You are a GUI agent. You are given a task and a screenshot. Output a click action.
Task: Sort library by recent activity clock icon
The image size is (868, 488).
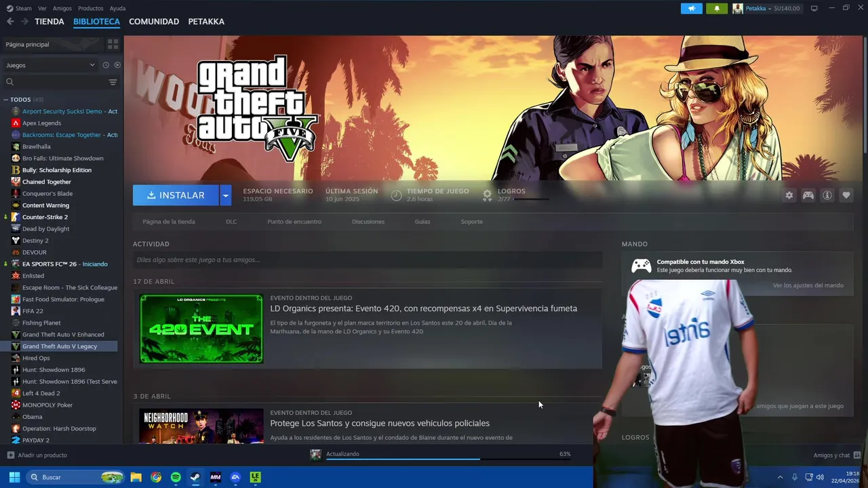tap(106, 65)
